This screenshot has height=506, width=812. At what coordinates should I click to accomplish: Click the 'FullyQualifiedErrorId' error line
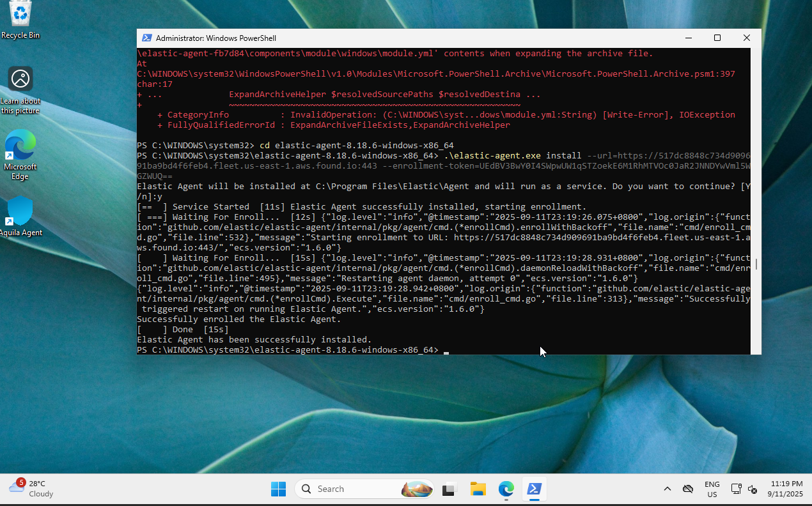pyautogui.click(x=334, y=125)
